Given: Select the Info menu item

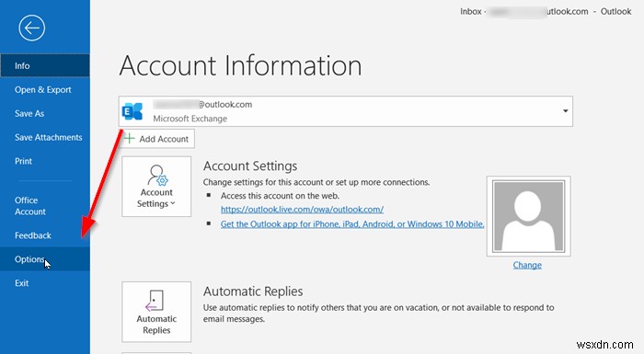Looking at the screenshot, I should [x=45, y=65].
